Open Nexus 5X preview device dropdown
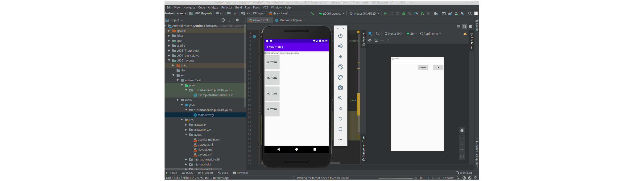Screen dimensions: 644x181 coord(394,34)
